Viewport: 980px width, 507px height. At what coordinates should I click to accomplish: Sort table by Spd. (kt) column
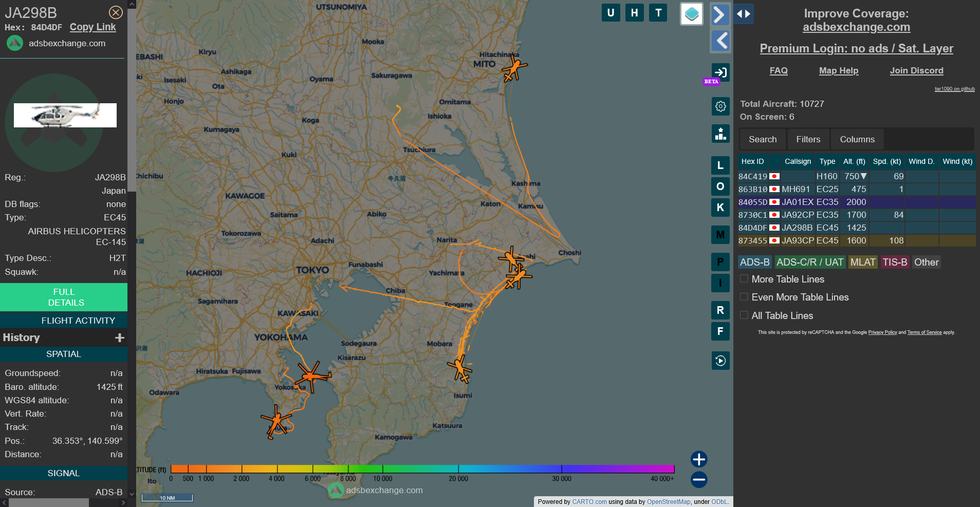[x=887, y=161]
